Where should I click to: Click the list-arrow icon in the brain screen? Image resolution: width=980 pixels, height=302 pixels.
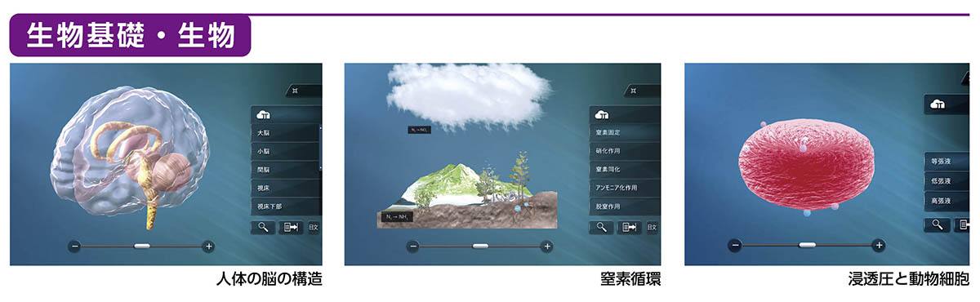[290, 227]
